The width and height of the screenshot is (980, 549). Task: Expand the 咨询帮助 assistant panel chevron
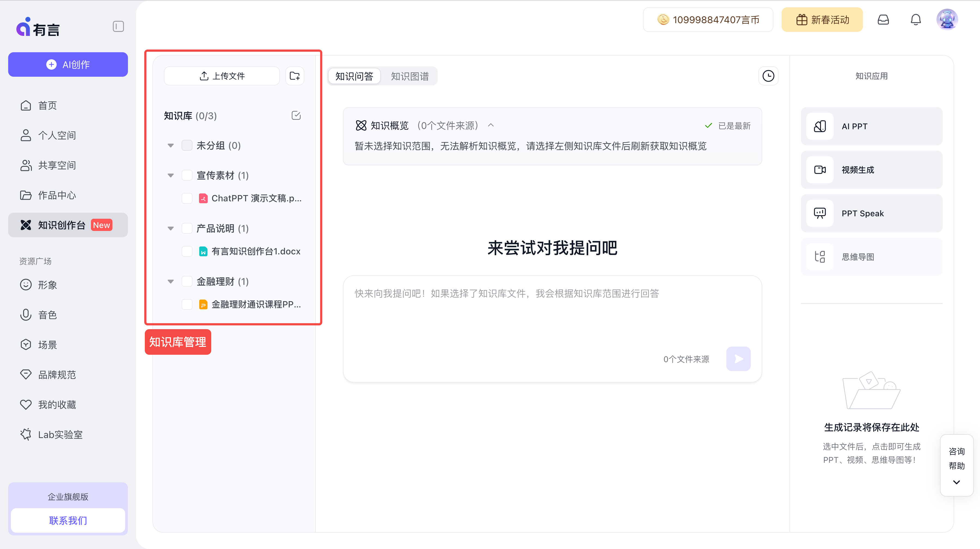click(x=956, y=482)
